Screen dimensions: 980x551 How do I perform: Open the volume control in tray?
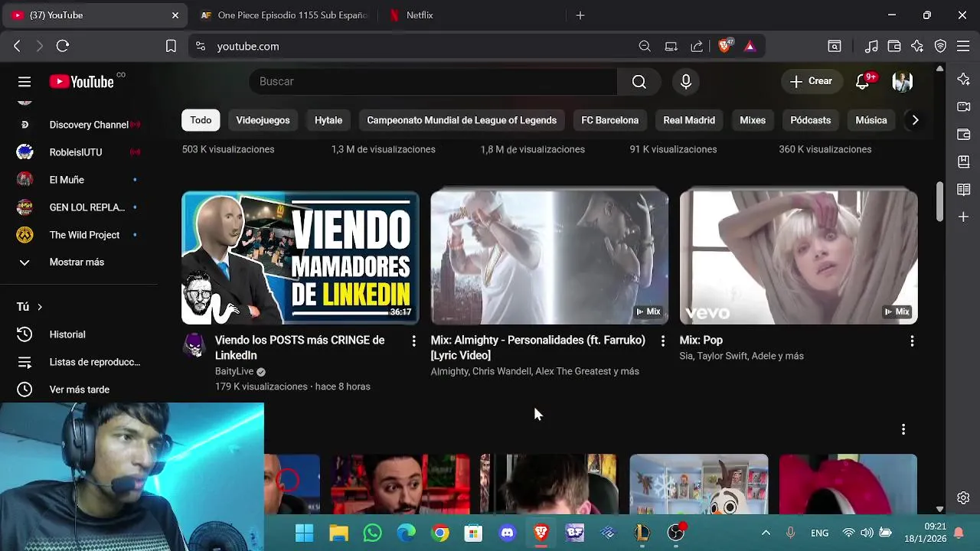(867, 533)
